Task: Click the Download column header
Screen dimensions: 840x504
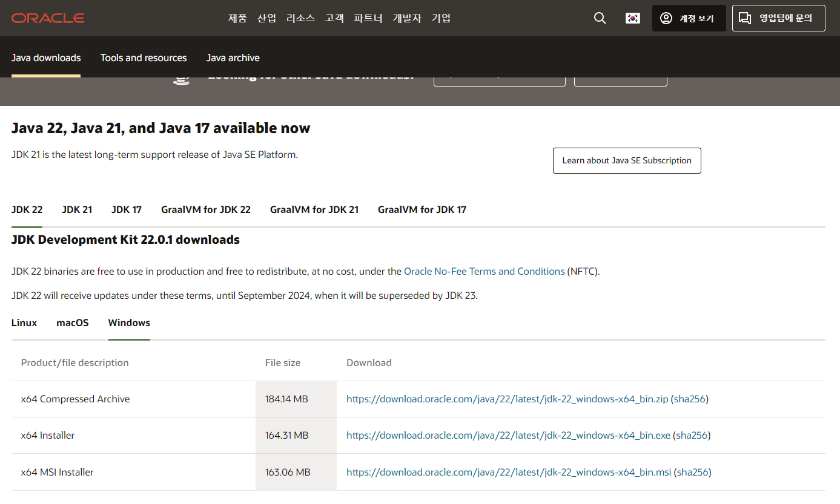Action: coord(369,363)
